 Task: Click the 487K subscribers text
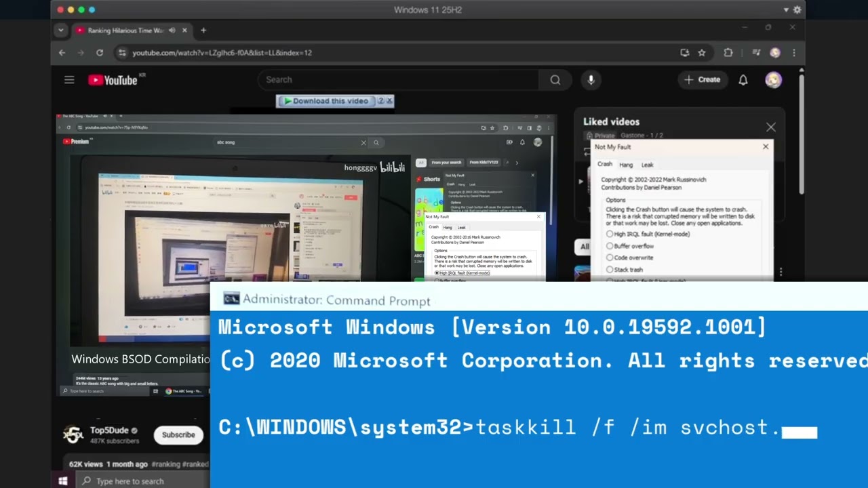(x=115, y=441)
